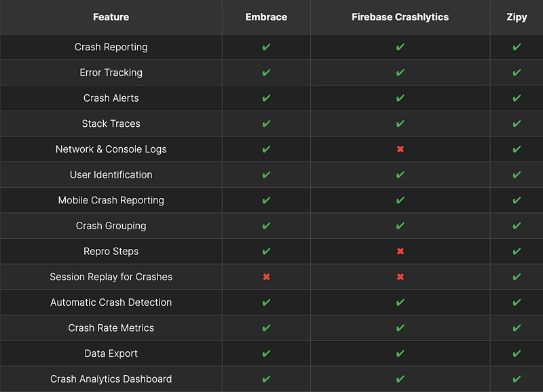The height and width of the screenshot is (392, 543).
Task: Click Zipy checkmark for Error Tracking
Action: coord(517,73)
